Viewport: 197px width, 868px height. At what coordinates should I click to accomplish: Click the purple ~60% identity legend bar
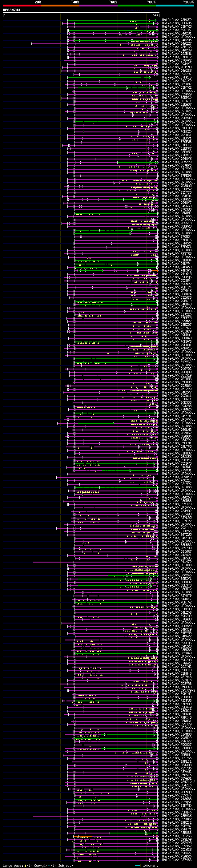pyautogui.click(x=98, y=6)
